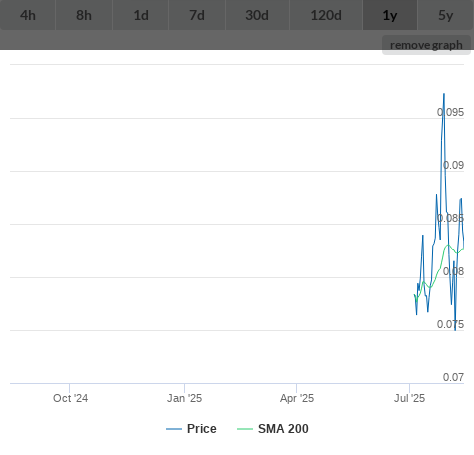The width and height of the screenshot is (474, 455).
Task: Click the blue Price legend line marker
Action: click(x=174, y=429)
